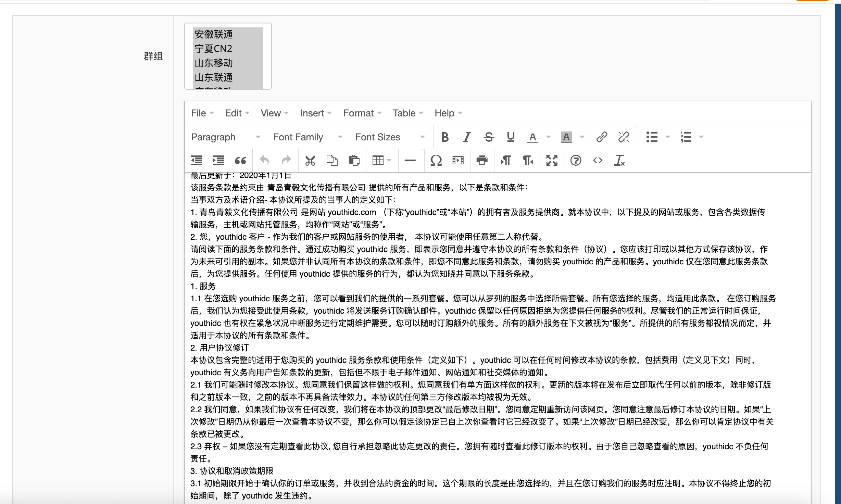Apply strikethrough formatting
Image resolution: width=841 pixels, height=504 pixels.
(489, 137)
